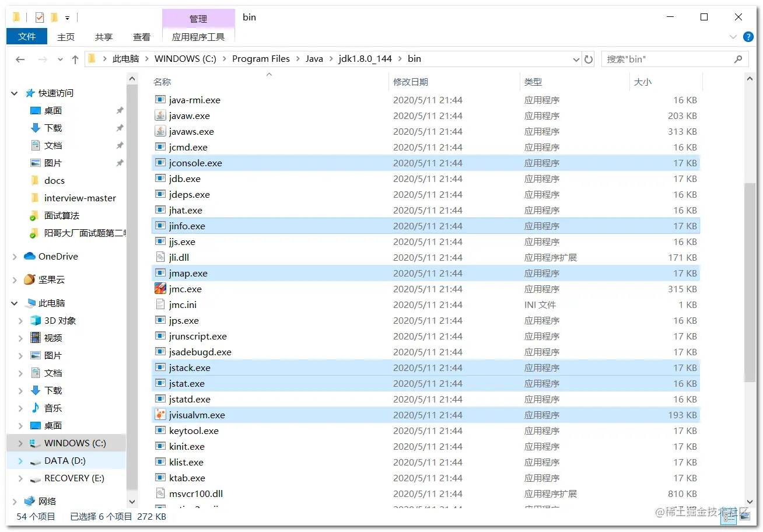Click the javaws.exe Java icon

[160, 132]
